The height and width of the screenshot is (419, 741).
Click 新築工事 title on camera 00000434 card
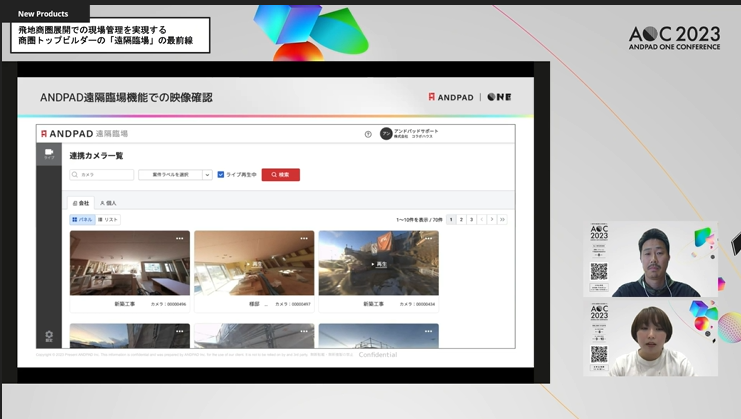pyautogui.click(x=373, y=304)
